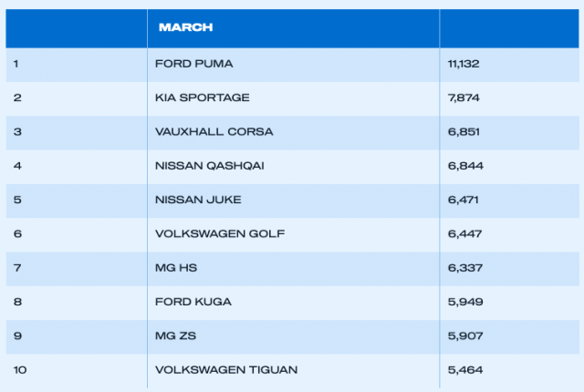
Task: Click the MG HS entry
Action: [176, 268]
